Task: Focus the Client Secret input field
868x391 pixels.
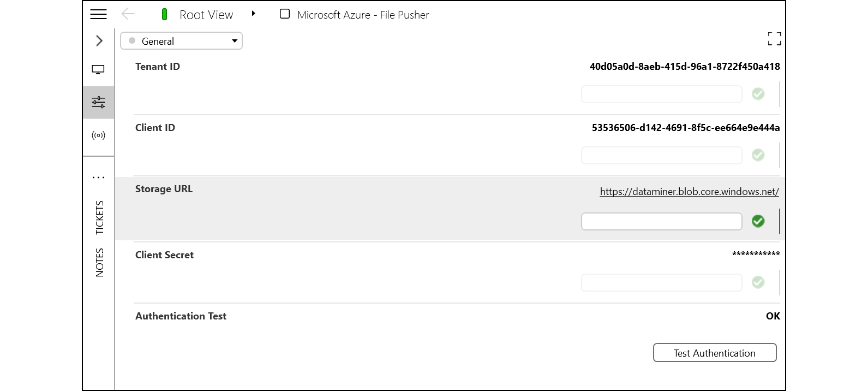Action: click(x=661, y=282)
